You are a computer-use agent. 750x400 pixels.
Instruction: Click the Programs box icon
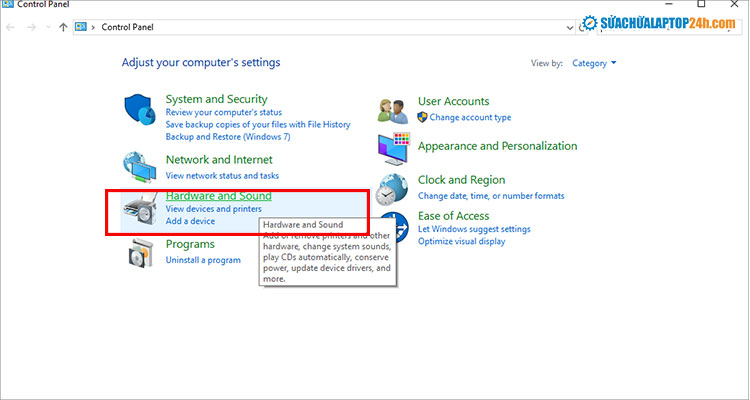pyautogui.click(x=140, y=253)
